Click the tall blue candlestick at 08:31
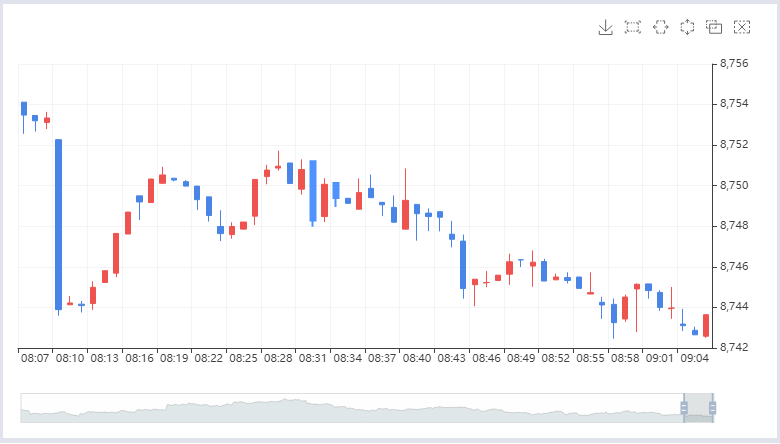Viewport: 780px width, 444px height. (313, 191)
